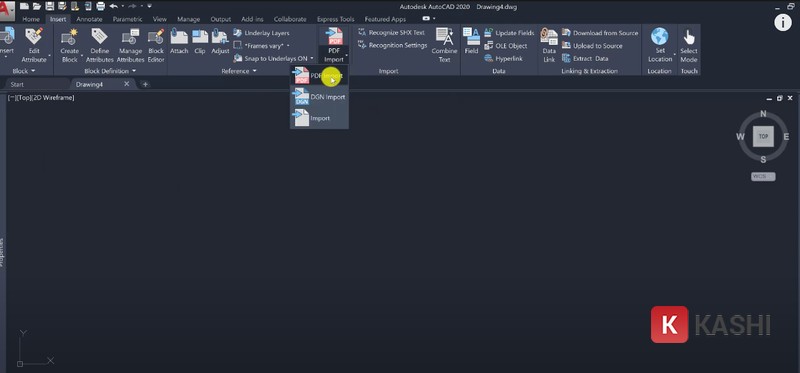Click the N compass direction on ViewCube
The width and height of the screenshot is (800, 373).
[763, 114]
